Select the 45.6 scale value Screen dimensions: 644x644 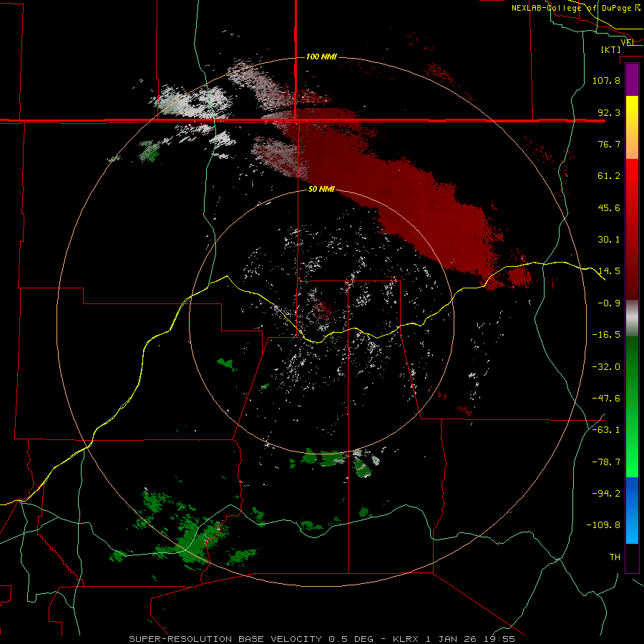pyautogui.click(x=609, y=208)
